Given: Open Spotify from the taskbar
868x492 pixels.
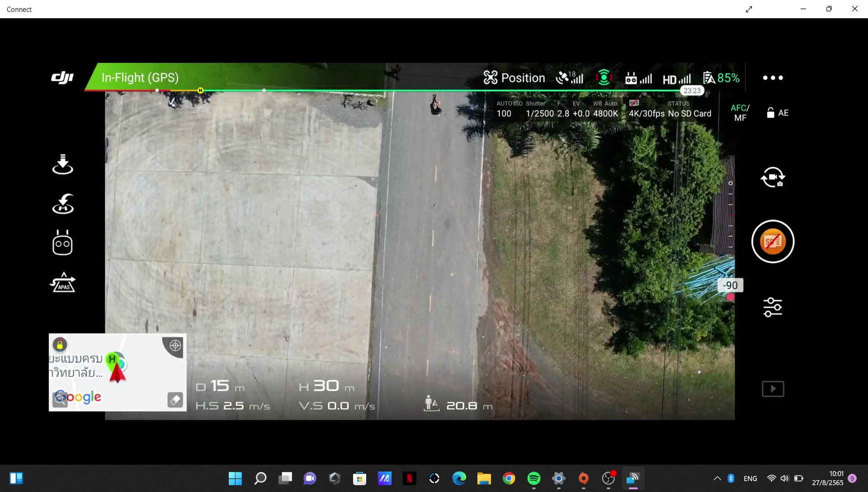Looking at the screenshot, I should point(533,478).
